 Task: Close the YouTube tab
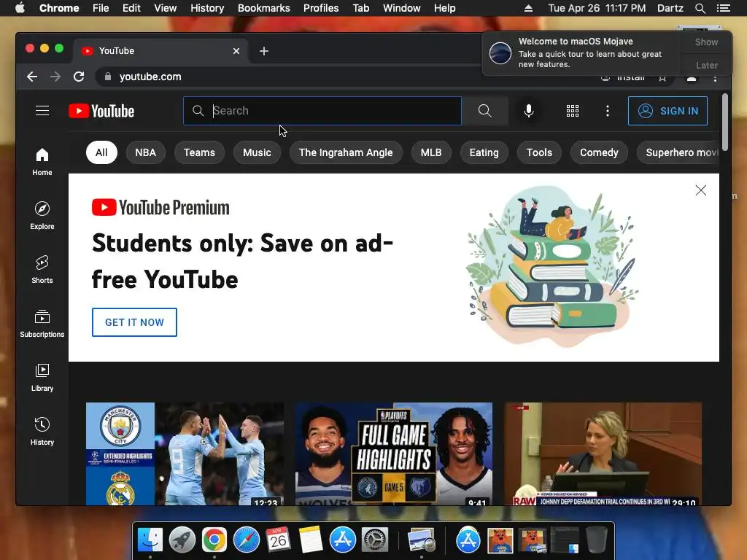pos(236,51)
